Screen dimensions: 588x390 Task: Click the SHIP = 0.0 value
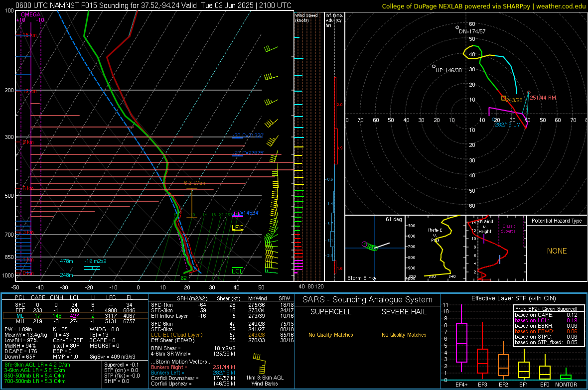click(x=117, y=381)
